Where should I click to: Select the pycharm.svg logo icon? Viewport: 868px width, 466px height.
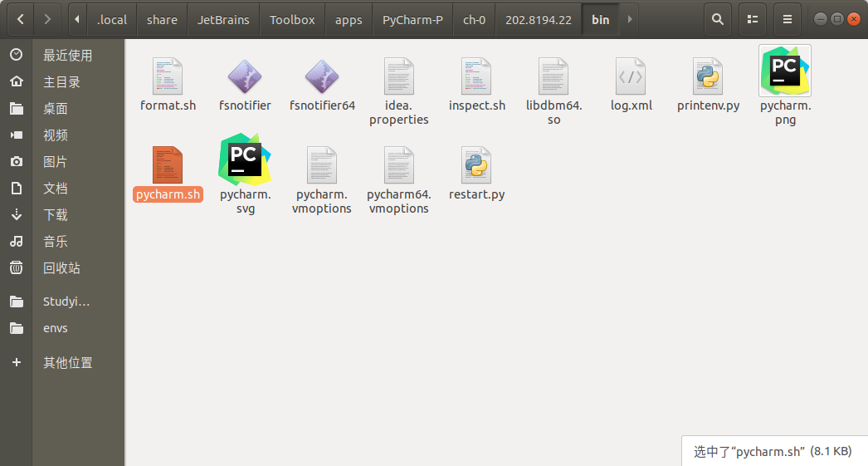[245, 159]
